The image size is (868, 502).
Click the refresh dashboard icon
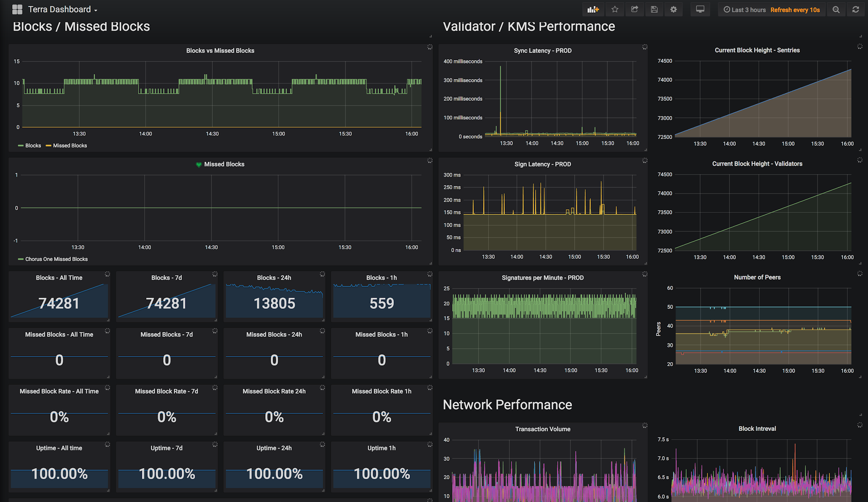click(856, 9)
